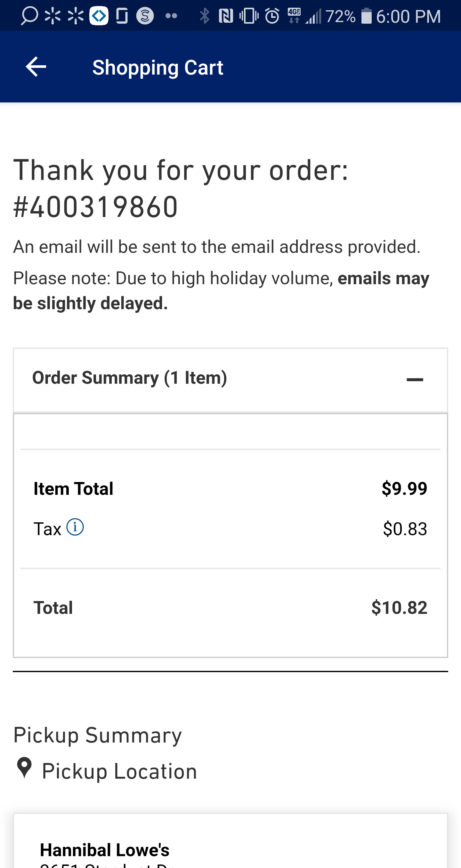This screenshot has height=868, width=461.
Task: Tap the two-dot more notifications indicator
Action: click(x=171, y=16)
